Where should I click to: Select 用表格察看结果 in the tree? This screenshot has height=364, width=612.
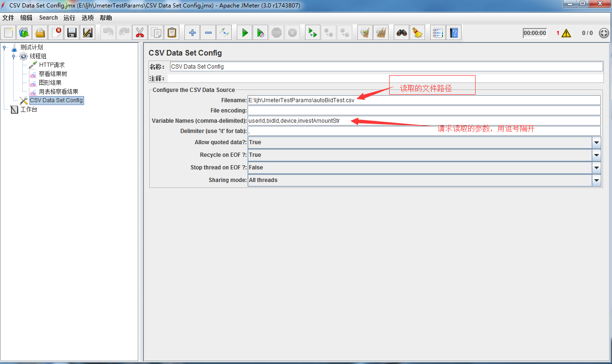[x=58, y=91]
